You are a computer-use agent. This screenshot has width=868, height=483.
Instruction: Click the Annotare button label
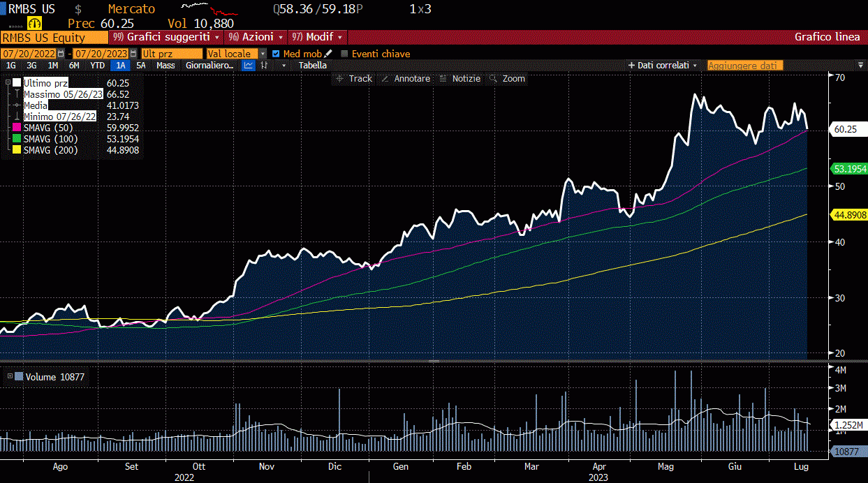[412, 79]
